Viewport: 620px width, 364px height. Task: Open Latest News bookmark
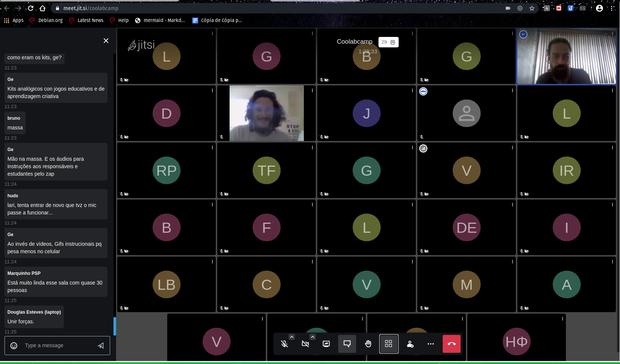pyautogui.click(x=86, y=21)
